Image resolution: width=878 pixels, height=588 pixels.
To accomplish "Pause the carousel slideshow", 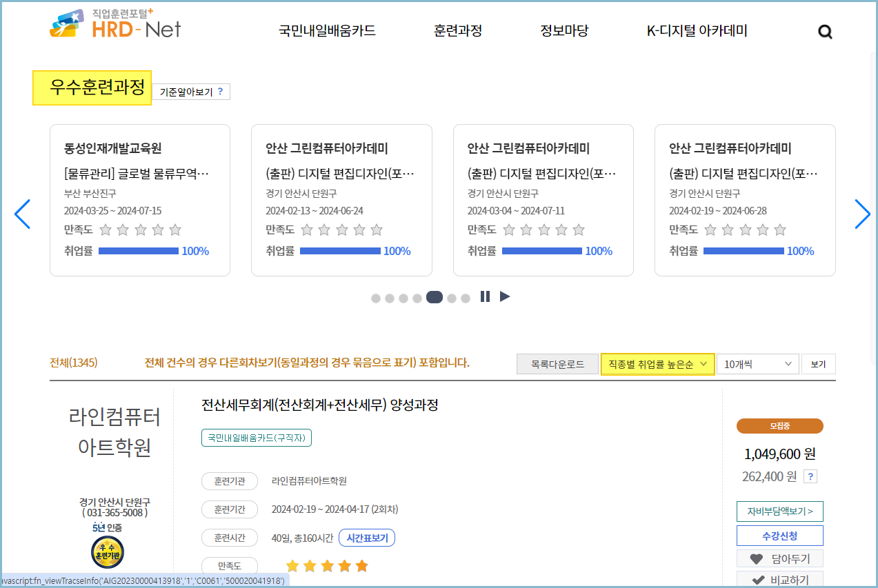I will pos(485,296).
